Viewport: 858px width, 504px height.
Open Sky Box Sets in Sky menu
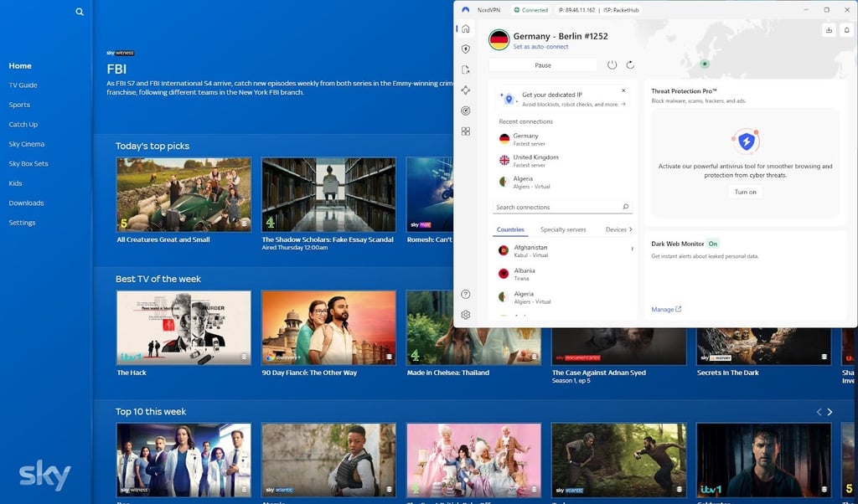click(x=28, y=164)
